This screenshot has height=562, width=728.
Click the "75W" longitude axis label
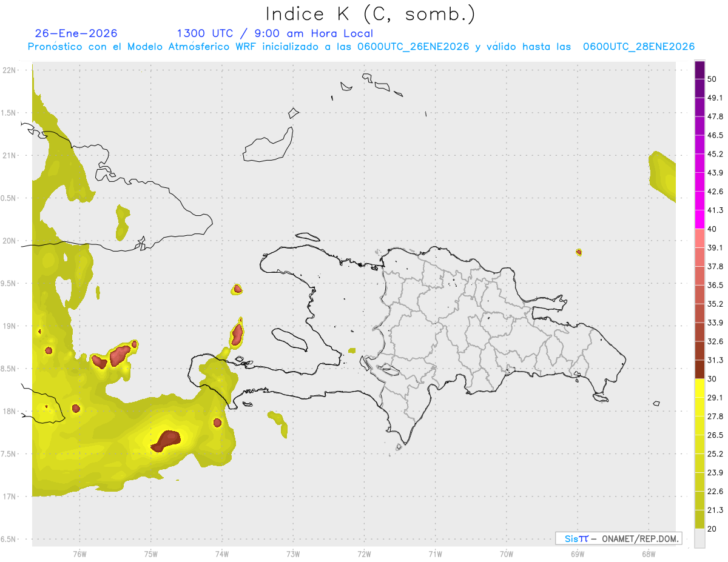click(x=151, y=554)
